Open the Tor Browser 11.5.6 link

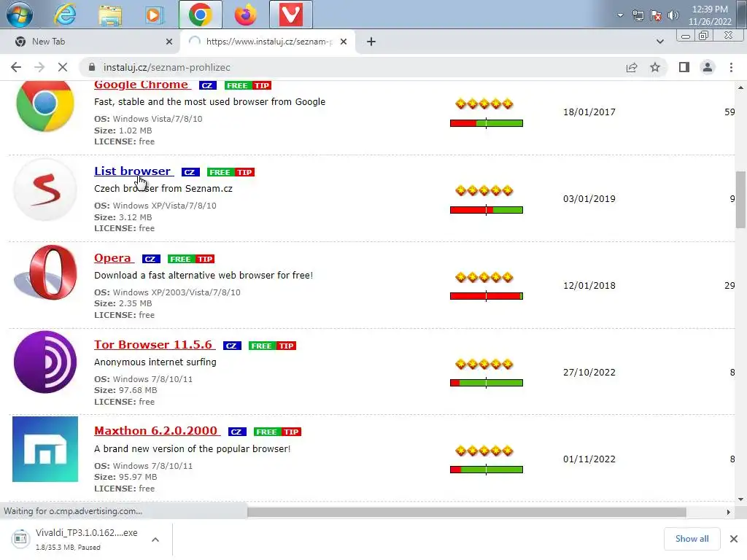(154, 345)
